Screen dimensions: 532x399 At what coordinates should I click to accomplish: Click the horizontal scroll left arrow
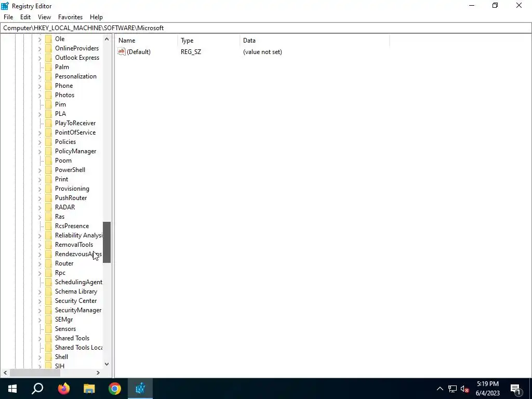[5, 373]
